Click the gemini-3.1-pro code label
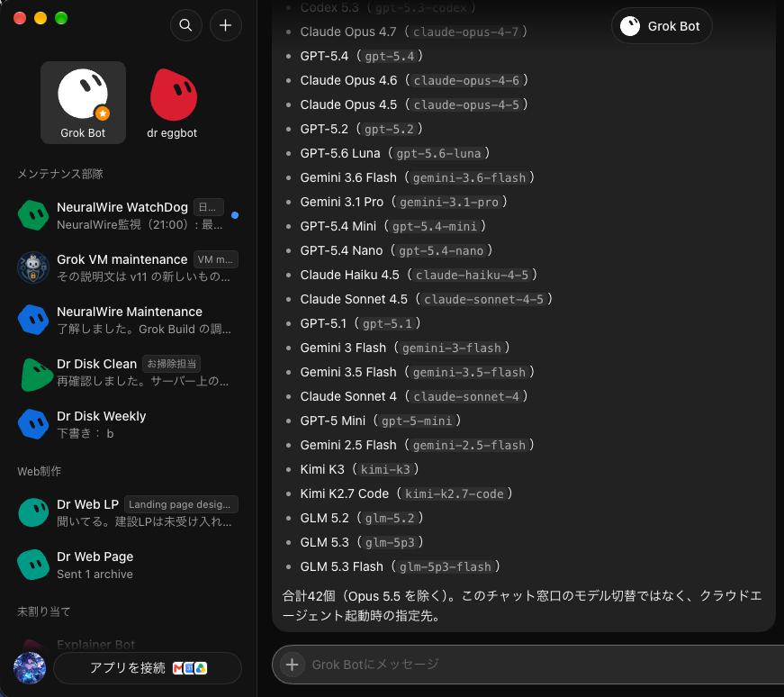This screenshot has width=784, height=697. [x=449, y=202]
